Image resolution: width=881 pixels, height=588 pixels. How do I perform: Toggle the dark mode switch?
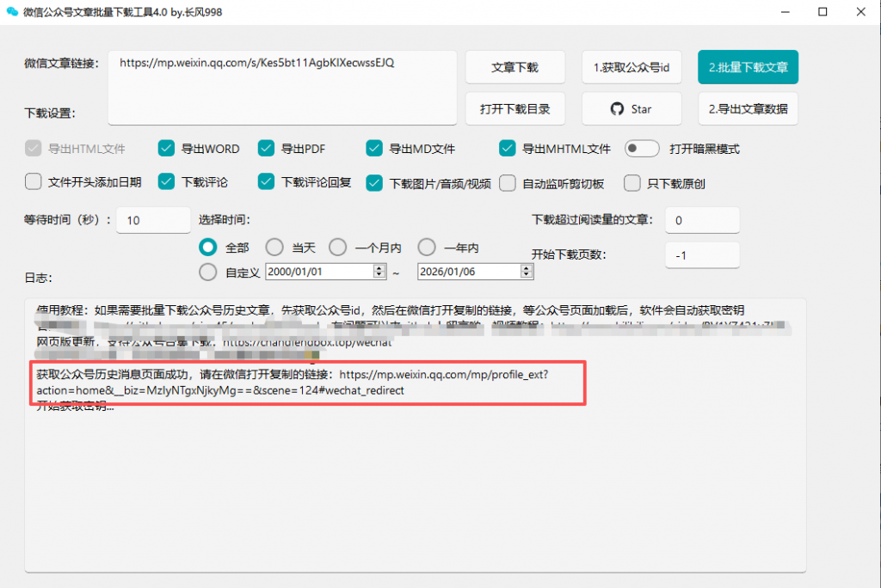[642, 149]
